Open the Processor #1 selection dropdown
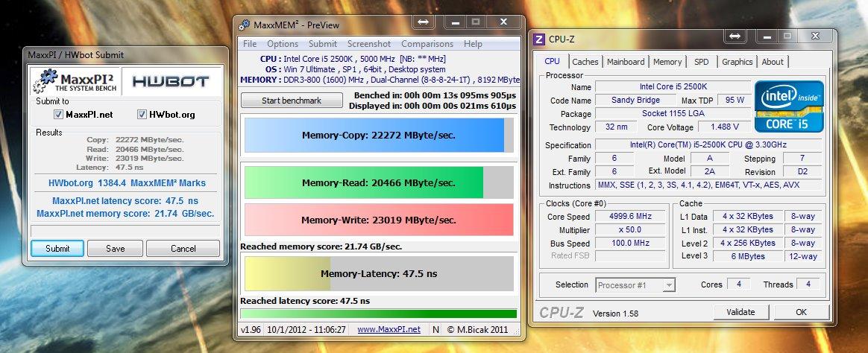Screen dimensions: 868x353 pos(635,285)
